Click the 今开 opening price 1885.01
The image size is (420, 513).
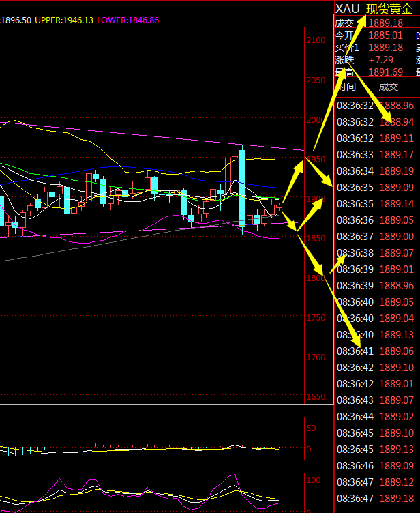pyautogui.click(x=385, y=35)
